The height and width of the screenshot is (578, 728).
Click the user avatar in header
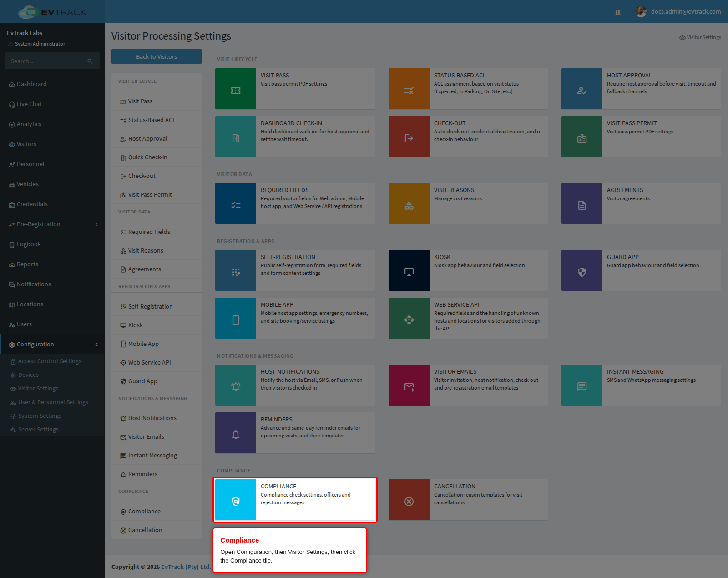tap(641, 11)
